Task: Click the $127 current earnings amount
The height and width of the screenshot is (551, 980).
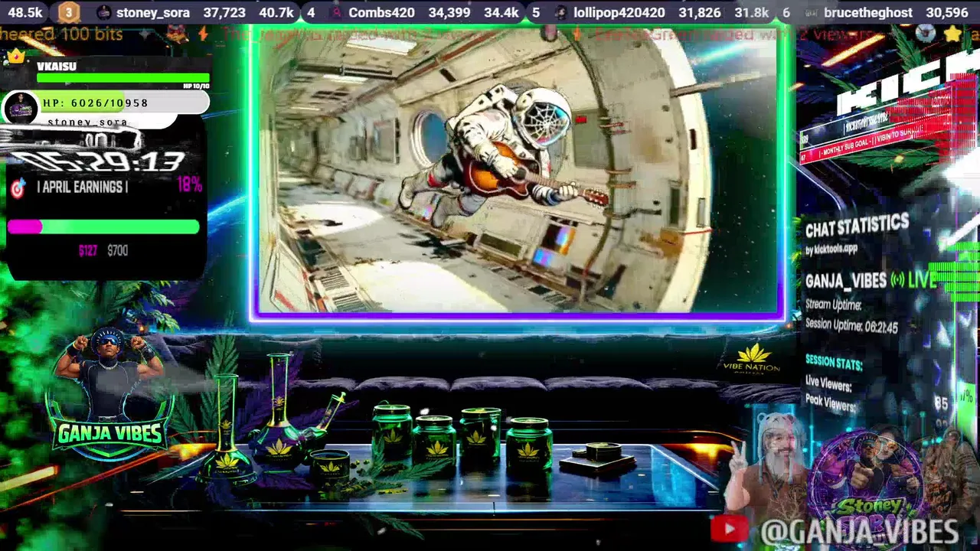Action: click(x=88, y=250)
